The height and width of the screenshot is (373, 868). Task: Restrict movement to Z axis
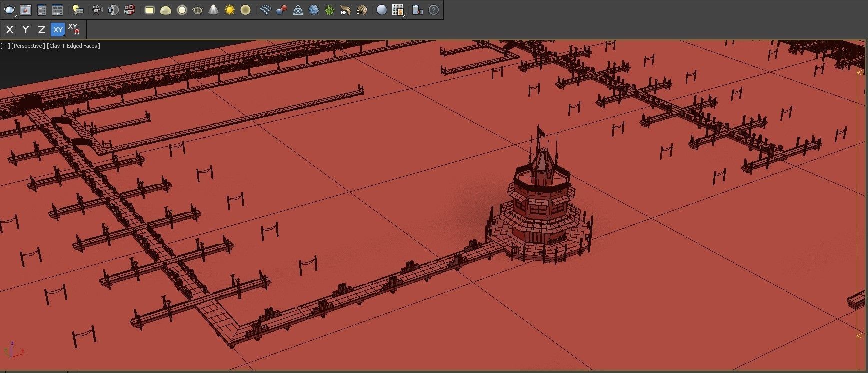[42, 30]
